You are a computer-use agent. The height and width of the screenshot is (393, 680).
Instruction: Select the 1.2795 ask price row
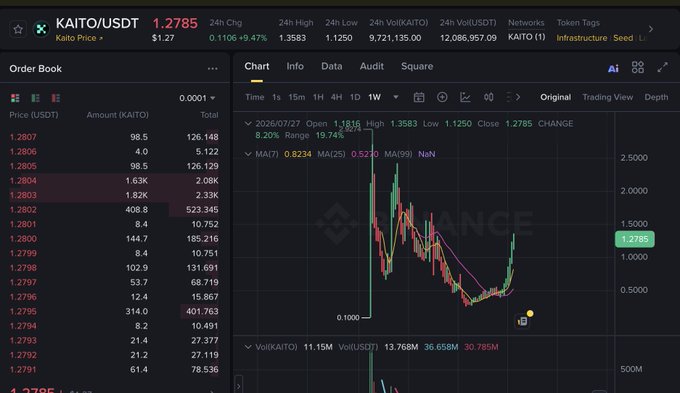coord(114,311)
